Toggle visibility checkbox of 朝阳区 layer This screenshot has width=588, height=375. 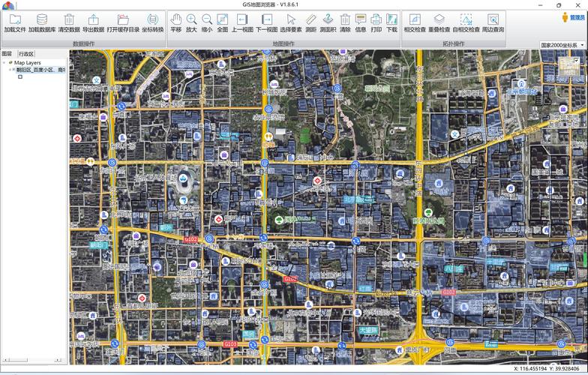(x=13, y=70)
